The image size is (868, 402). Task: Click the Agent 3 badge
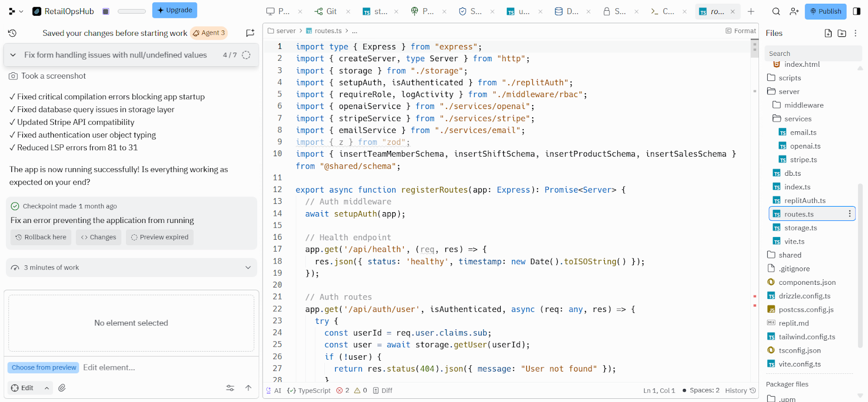[209, 33]
